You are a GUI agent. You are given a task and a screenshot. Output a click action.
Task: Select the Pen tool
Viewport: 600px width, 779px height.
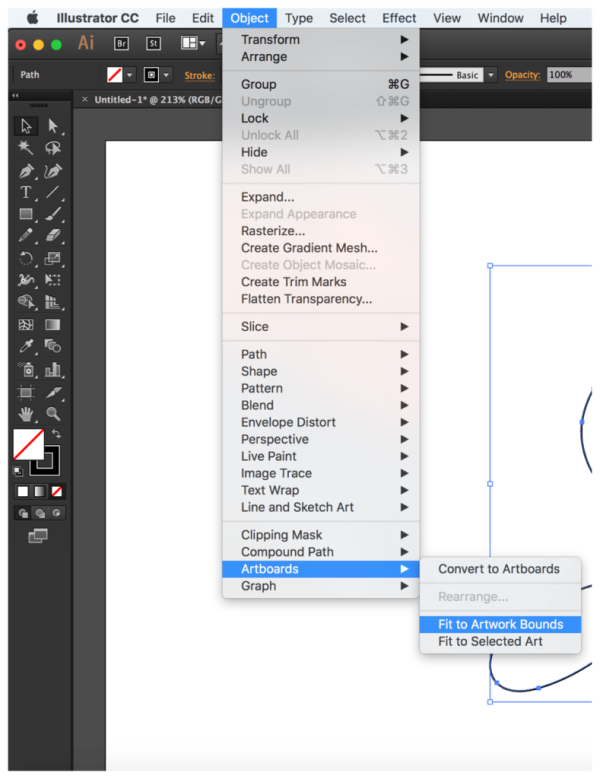(26, 171)
